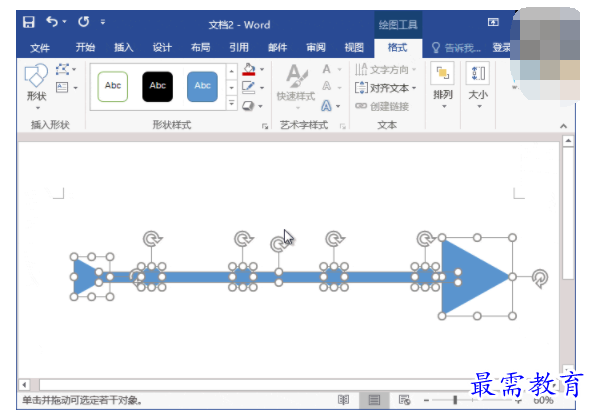
Task: Open the 对齐文本 align text menu
Action: (385, 88)
